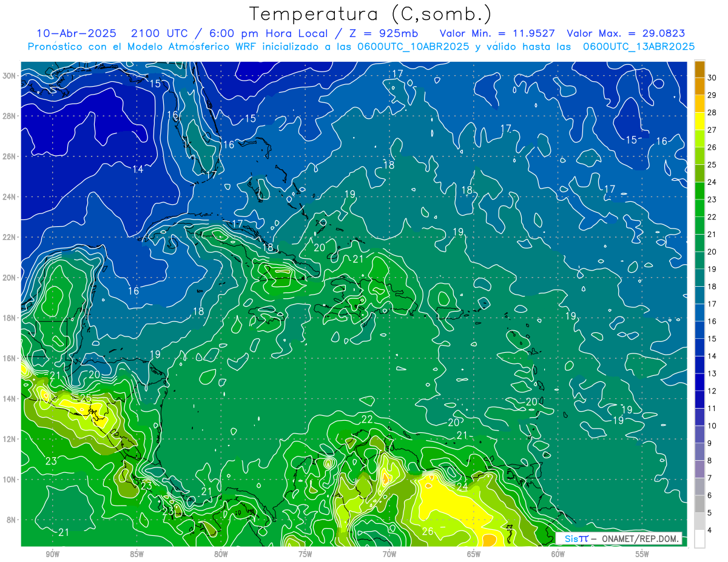The width and height of the screenshot is (728, 562).
Task: Click the '20N' latitude axis label
Action: coord(8,278)
